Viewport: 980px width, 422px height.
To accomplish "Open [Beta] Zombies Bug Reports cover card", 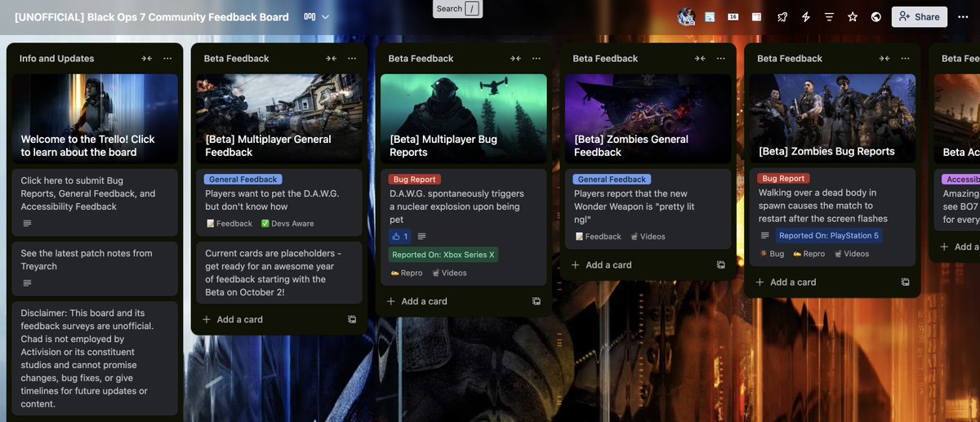I will [x=833, y=118].
